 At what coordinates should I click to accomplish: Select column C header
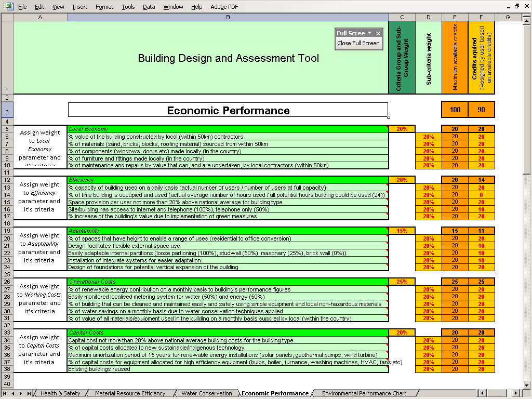(402, 17)
